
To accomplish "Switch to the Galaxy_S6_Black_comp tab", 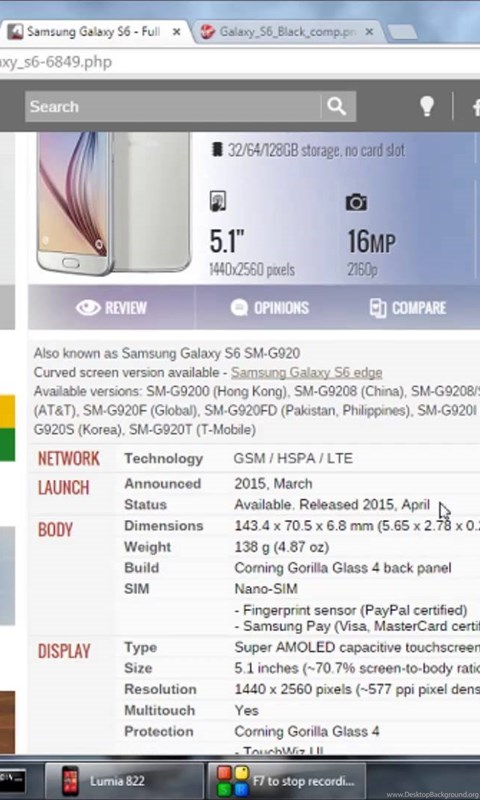I will click(x=286, y=32).
